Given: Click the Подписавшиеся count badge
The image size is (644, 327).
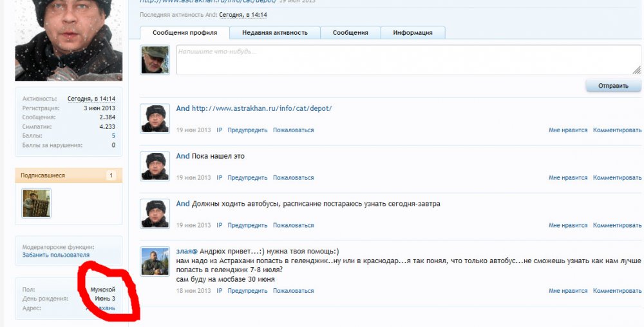Looking at the screenshot, I should [x=111, y=175].
